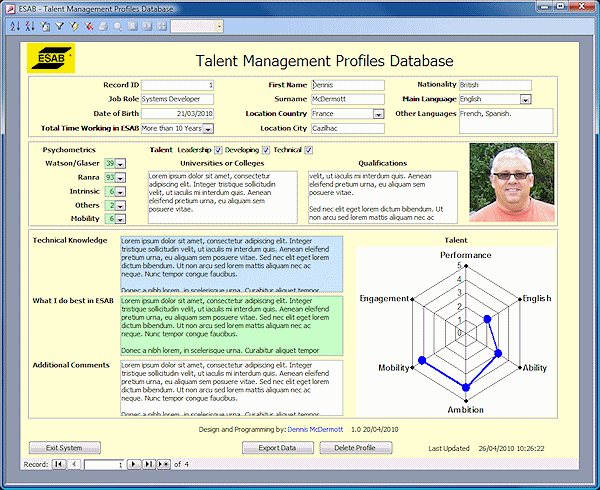
Task: Click the Nationality field
Action: click(x=495, y=85)
